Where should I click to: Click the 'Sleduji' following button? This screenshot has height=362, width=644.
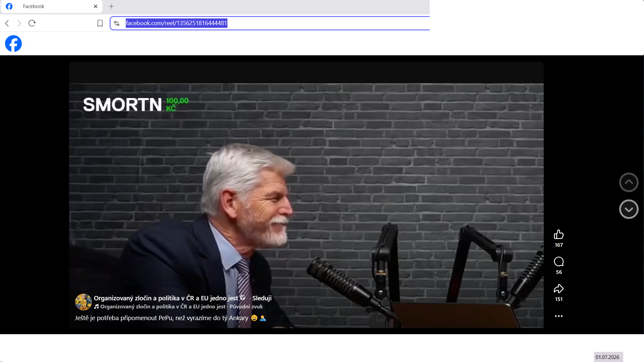pyautogui.click(x=262, y=298)
